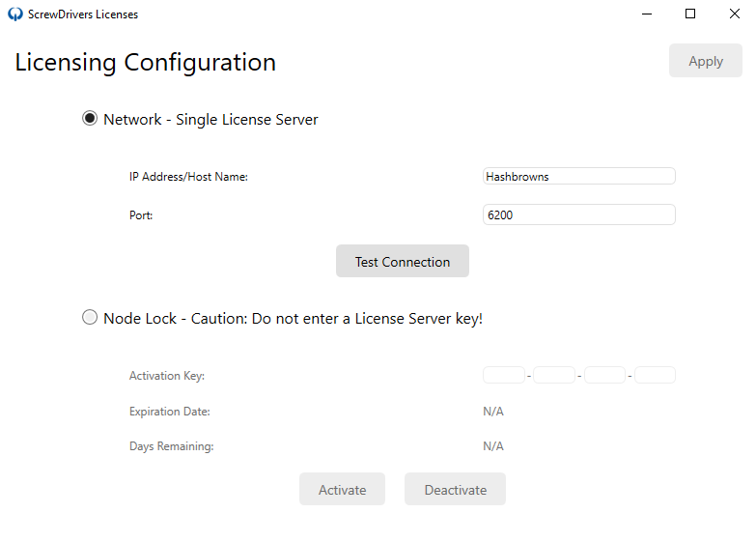Screen dimensions: 756x542
Task: Click the ScrewDrivers app logo icon
Action: pos(14,14)
